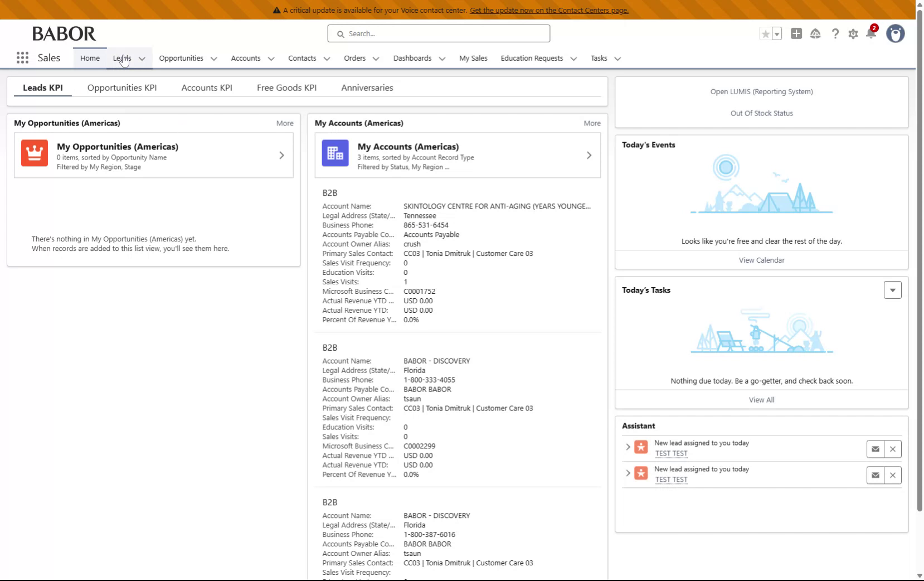Click the global Add new record icon
924x581 pixels.
(x=796, y=33)
